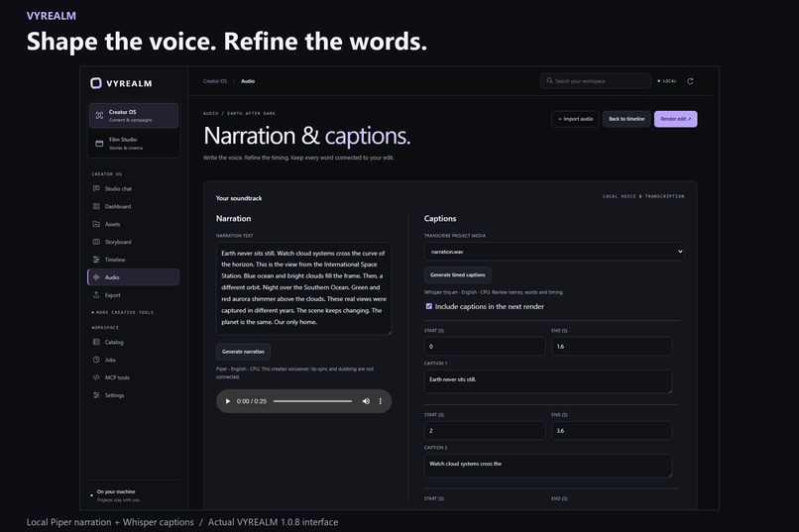The height and width of the screenshot is (532, 799).
Task: Click the VYREALM logo icon
Action: (x=96, y=83)
